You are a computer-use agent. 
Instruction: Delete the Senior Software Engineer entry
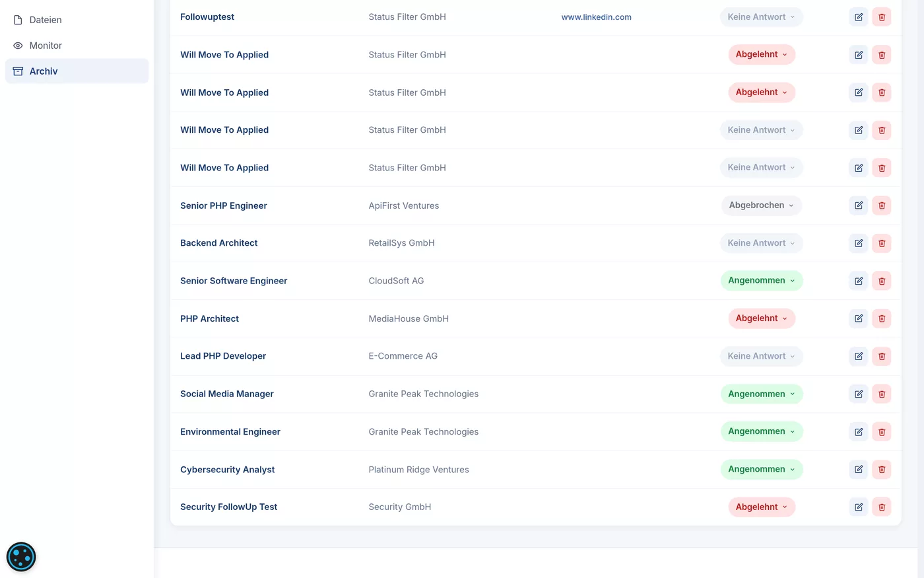click(882, 281)
